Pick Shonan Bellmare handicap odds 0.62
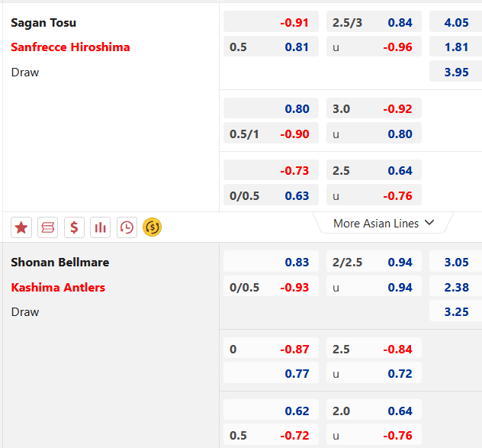 (x=271, y=410)
